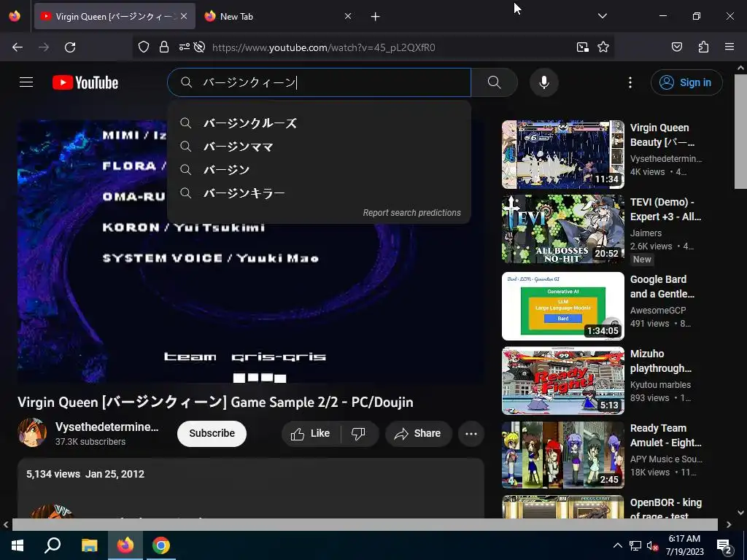
Task: Share the video
Action: (418, 433)
